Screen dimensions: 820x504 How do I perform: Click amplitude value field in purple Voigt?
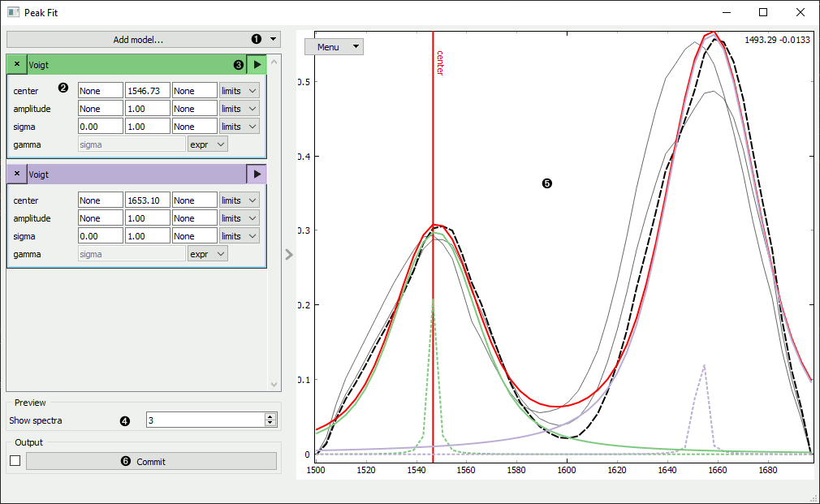[x=148, y=218]
